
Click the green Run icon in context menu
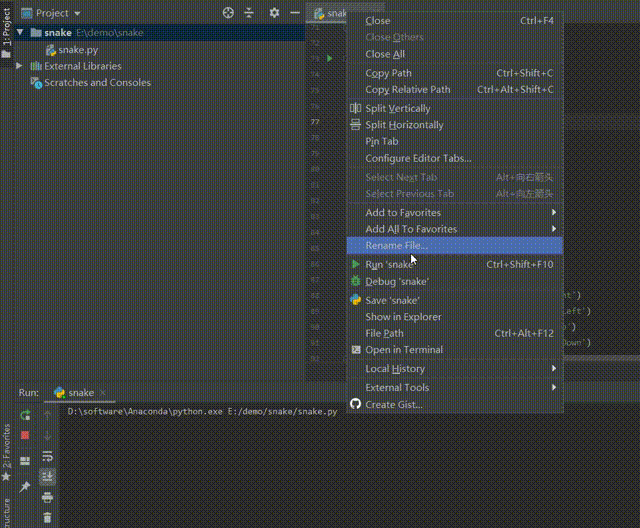[356, 264]
